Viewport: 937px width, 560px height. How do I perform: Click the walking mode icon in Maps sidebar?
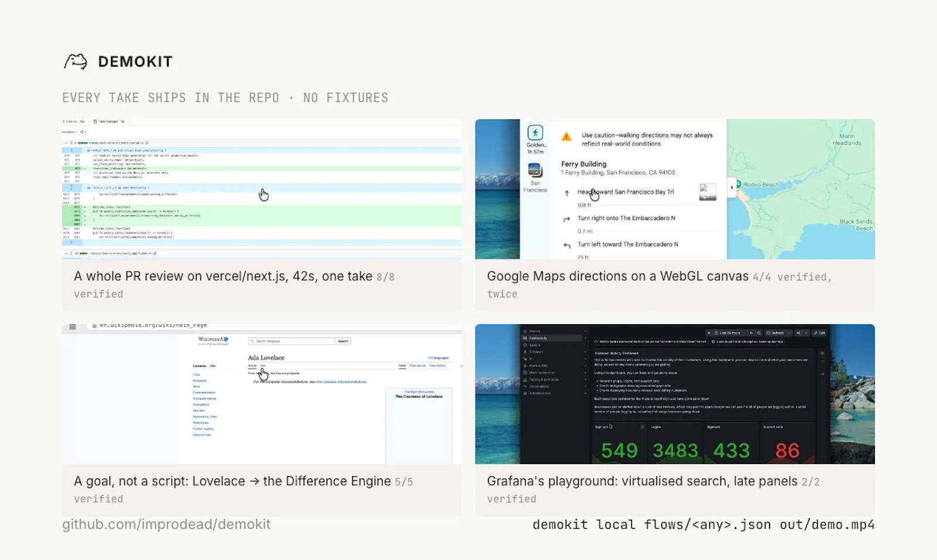[535, 133]
